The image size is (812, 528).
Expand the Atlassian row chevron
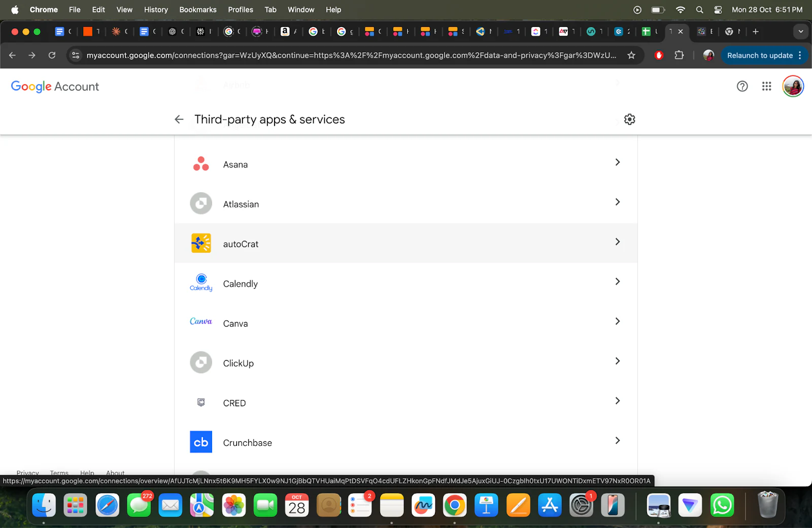[x=618, y=202]
